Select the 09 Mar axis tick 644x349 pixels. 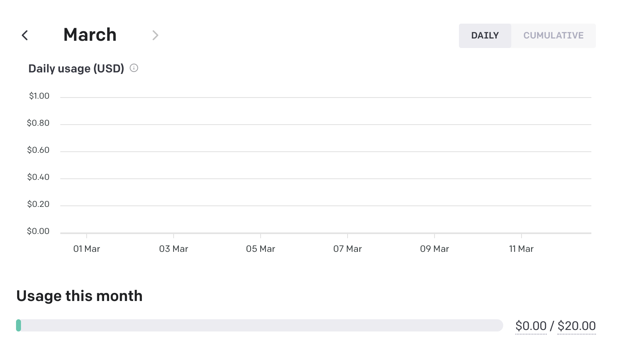coord(435,249)
